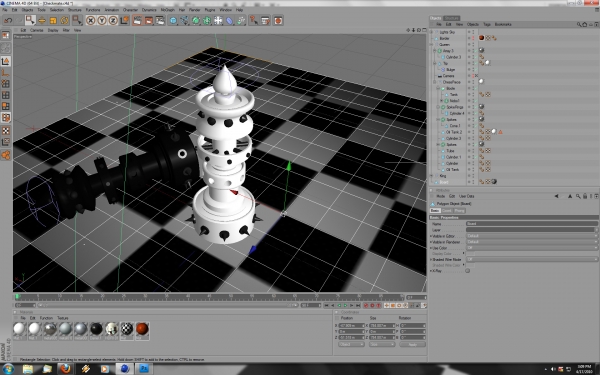The height and width of the screenshot is (375, 600).
Task: Click the warning triangle tag on Oil Tank 2
Action: [500, 132]
